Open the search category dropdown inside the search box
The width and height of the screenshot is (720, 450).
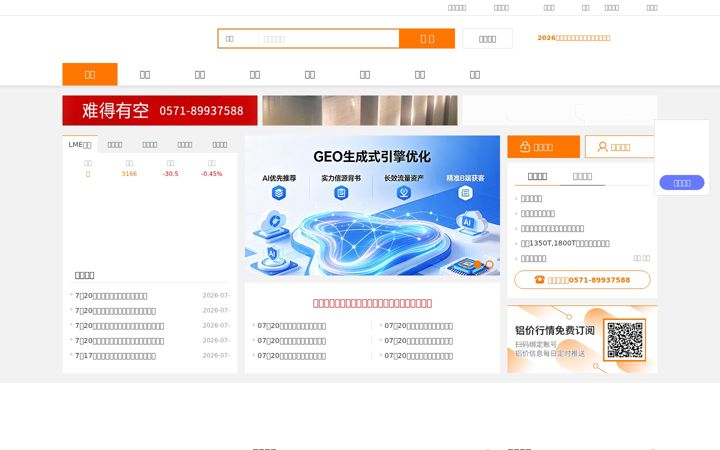(238, 39)
